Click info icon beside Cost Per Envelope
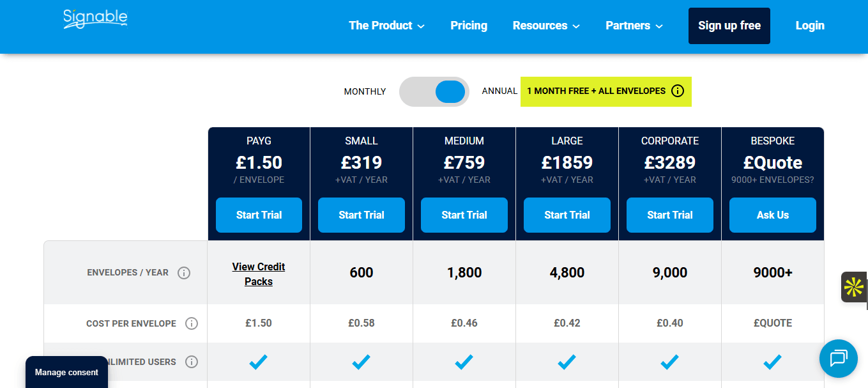The width and height of the screenshot is (868, 388). (x=191, y=323)
